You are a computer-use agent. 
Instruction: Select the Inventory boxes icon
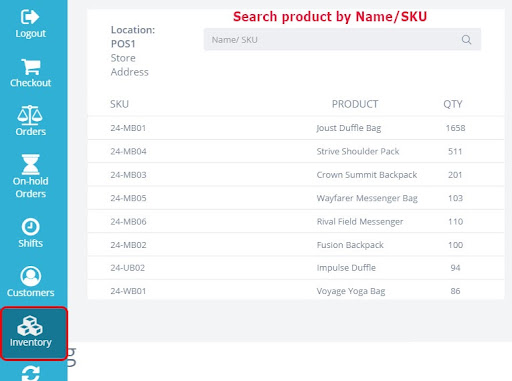tap(30, 326)
